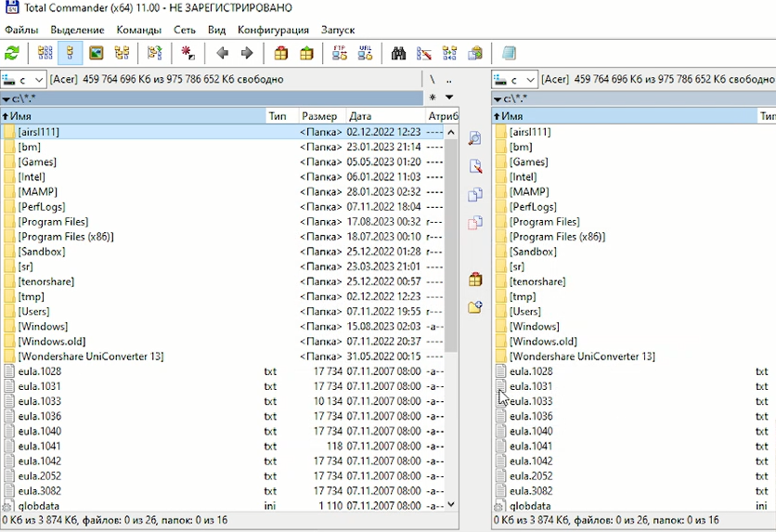Open the Запуск menu
Viewport: 776px width, 532px height.
(338, 30)
